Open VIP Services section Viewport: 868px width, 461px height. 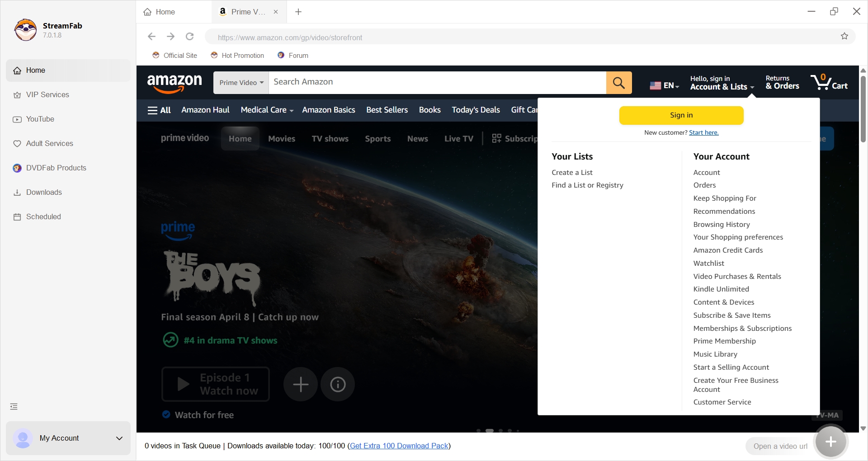tap(68, 95)
